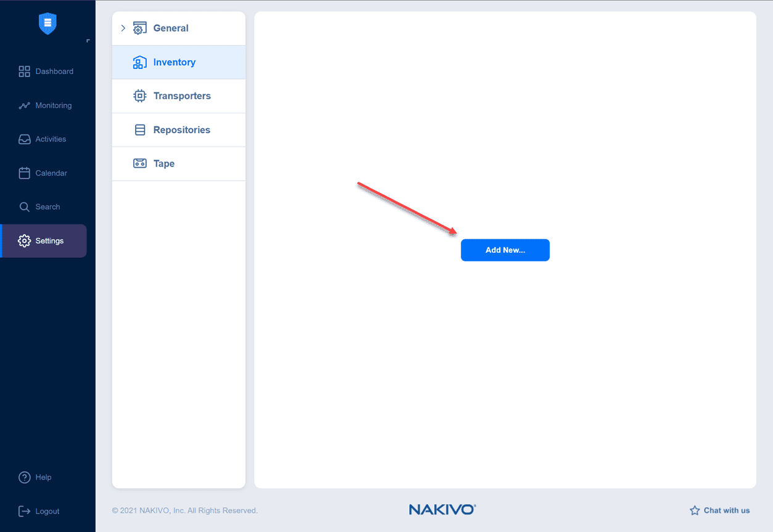Click the Add New... button

point(505,250)
